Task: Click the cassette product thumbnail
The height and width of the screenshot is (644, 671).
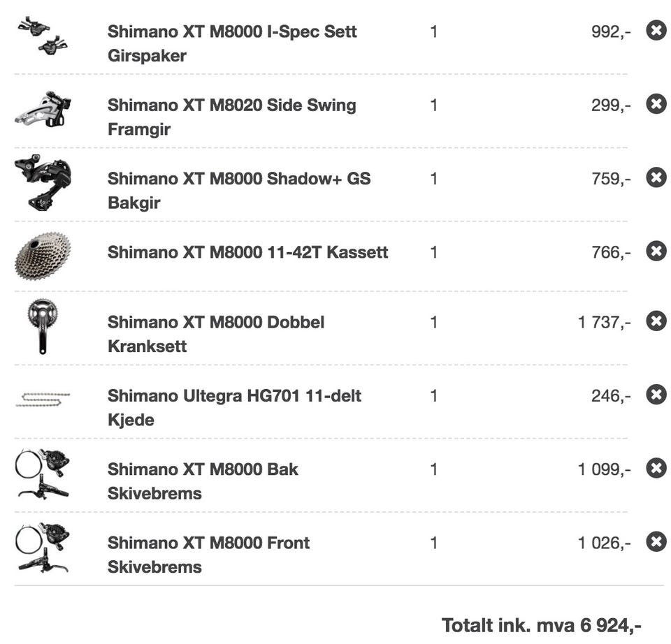Action: (43, 256)
